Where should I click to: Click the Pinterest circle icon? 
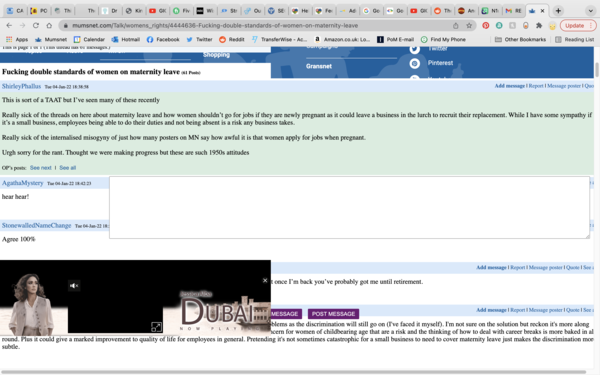[x=414, y=63]
